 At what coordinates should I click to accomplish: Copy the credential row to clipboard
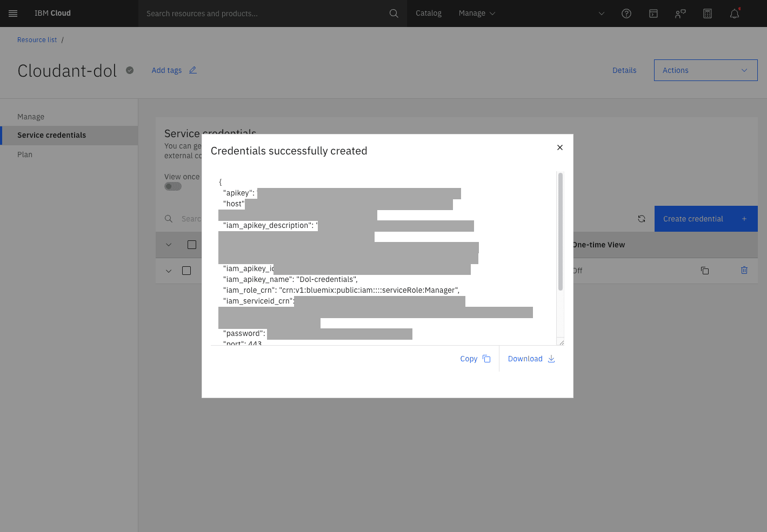(705, 271)
